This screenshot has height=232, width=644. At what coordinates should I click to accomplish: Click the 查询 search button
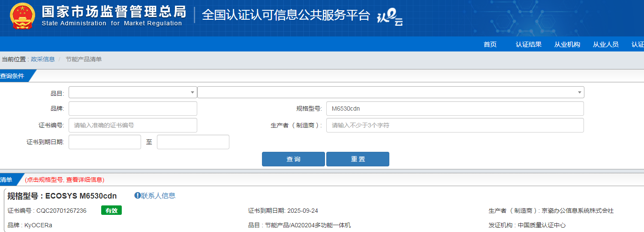click(293, 159)
